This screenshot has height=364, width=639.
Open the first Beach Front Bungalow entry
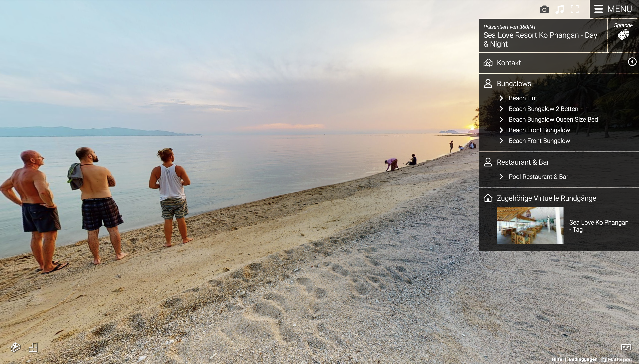click(539, 130)
